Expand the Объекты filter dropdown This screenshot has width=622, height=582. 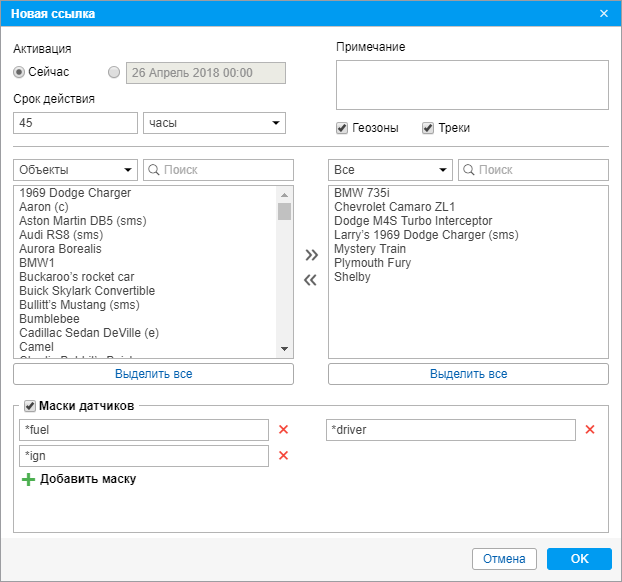pos(75,170)
